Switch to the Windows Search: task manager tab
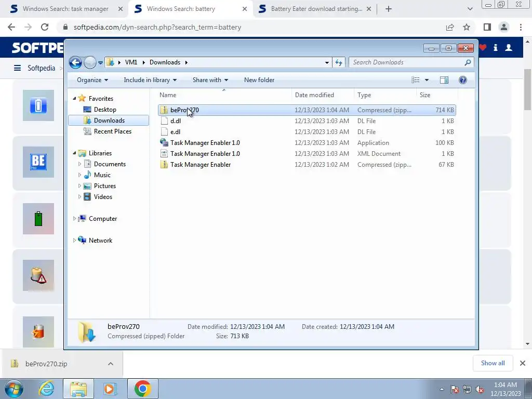 (x=65, y=9)
